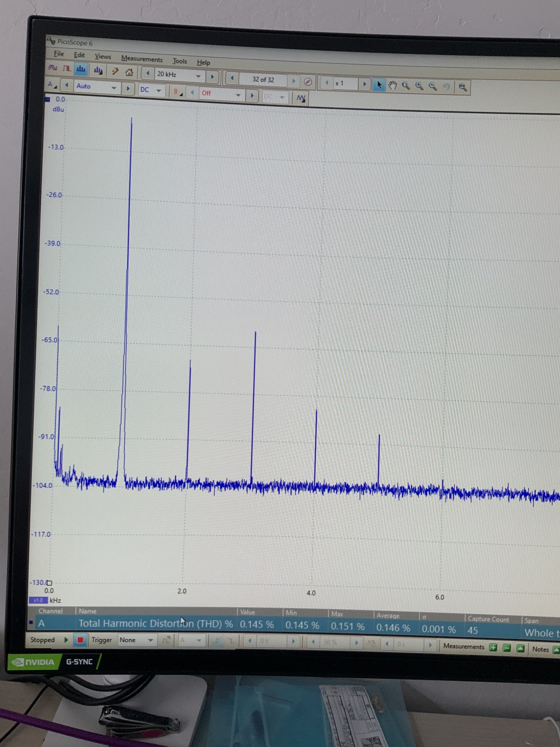560x747 pixels.
Task: Click the Channel A blue axis square
Action: 47,99
